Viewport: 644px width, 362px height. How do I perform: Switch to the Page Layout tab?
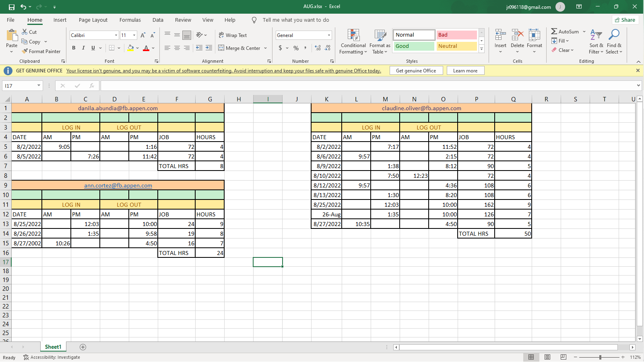93,20
